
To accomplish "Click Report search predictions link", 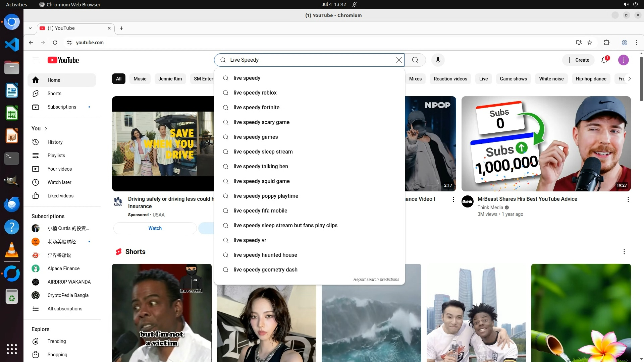I will (x=376, y=280).
